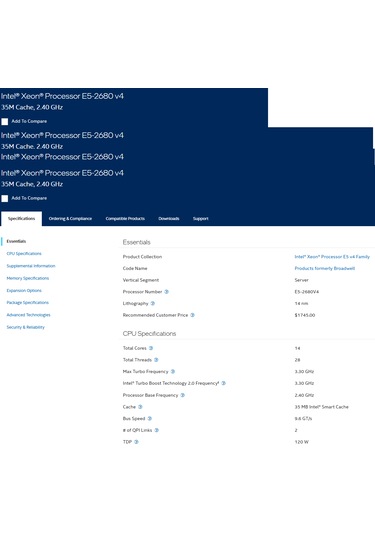Jump to Expansion Options in the sidebar
The height and width of the screenshot is (535, 375).
(x=24, y=290)
